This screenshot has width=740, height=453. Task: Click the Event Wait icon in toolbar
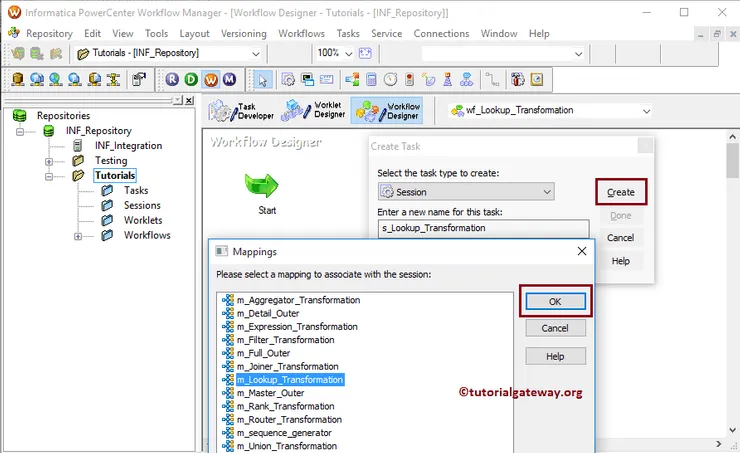pos(429,79)
